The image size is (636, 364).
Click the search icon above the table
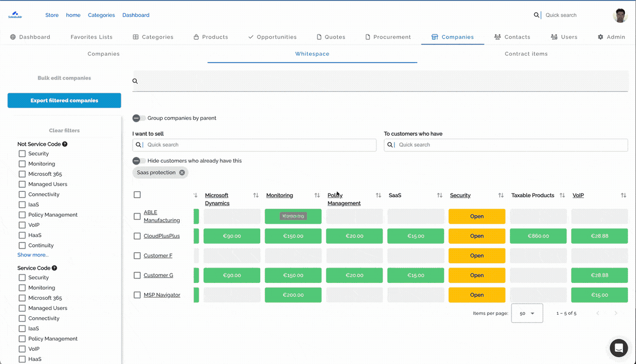coord(135,81)
